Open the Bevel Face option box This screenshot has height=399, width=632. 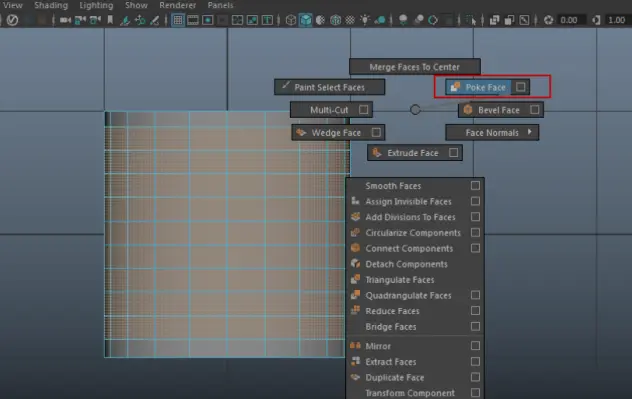coord(535,110)
